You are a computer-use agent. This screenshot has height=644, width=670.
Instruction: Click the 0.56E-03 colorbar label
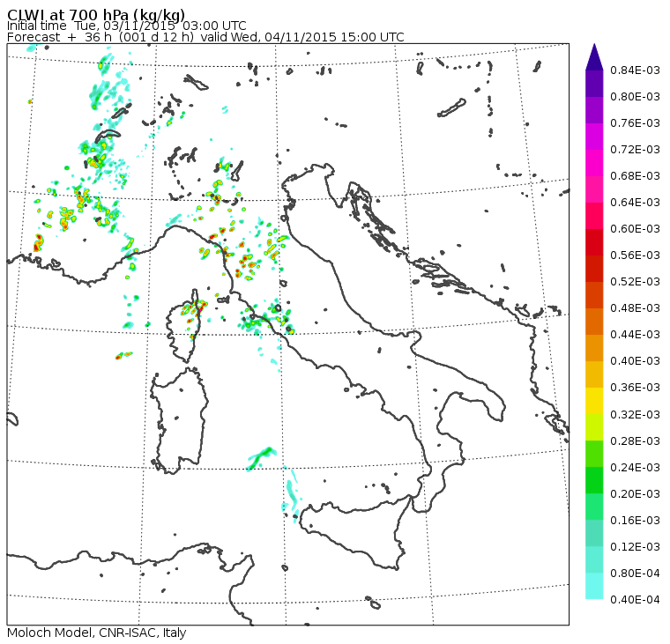point(635,255)
